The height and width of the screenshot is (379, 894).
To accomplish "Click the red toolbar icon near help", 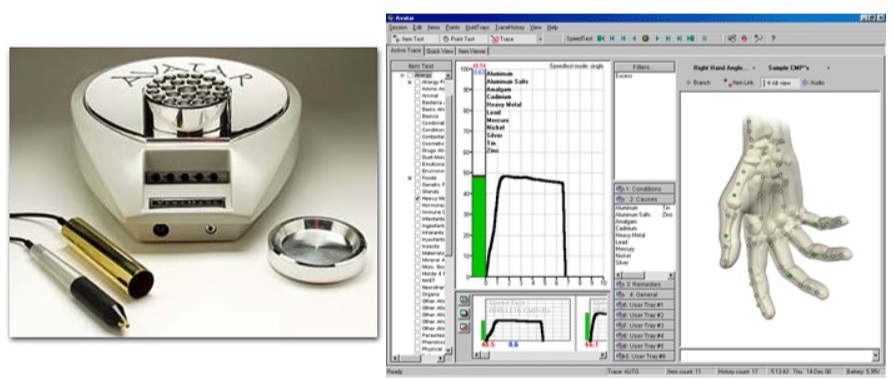I will click(744, 39).
